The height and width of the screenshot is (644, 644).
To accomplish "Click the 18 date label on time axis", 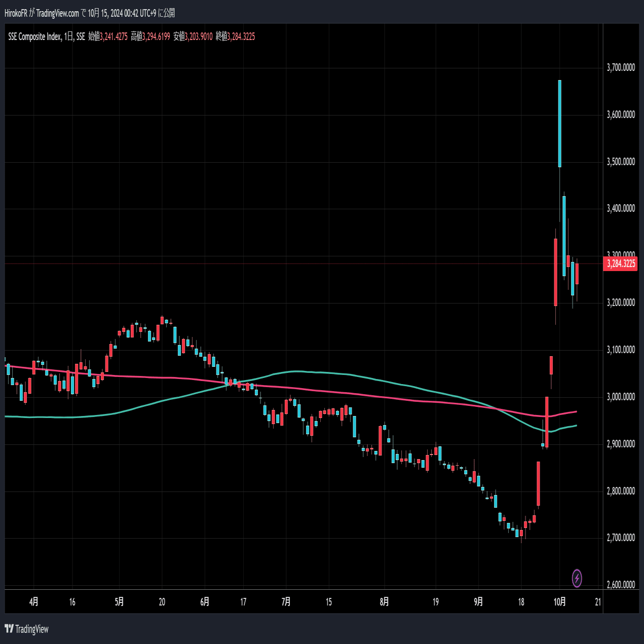I will [521, 602].
